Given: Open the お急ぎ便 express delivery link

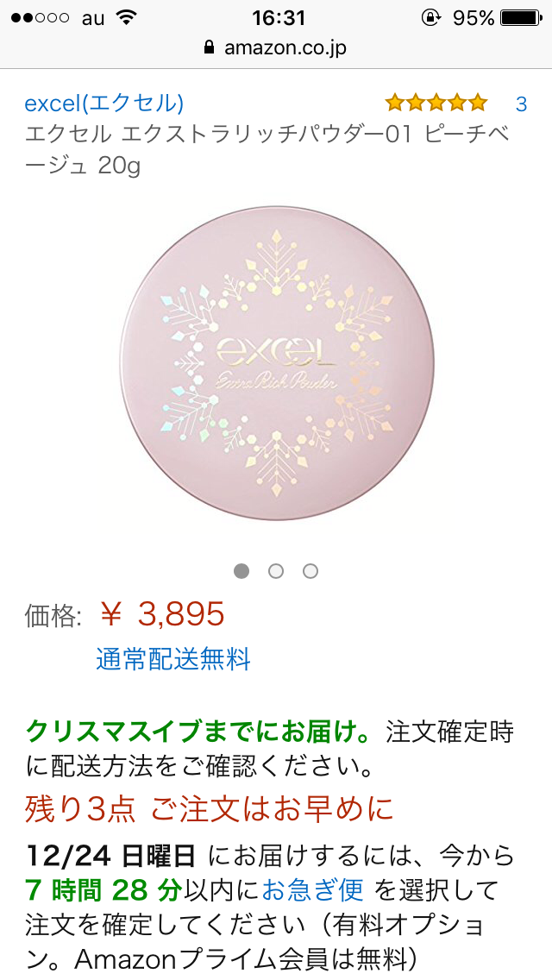Looking at the screenshot, I should click(312, 889).
